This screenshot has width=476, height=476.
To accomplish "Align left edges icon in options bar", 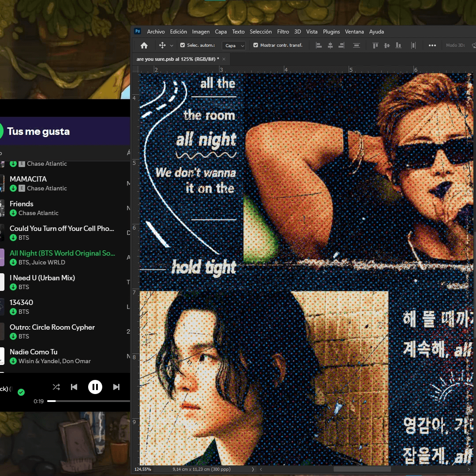I will coord(319,45).
